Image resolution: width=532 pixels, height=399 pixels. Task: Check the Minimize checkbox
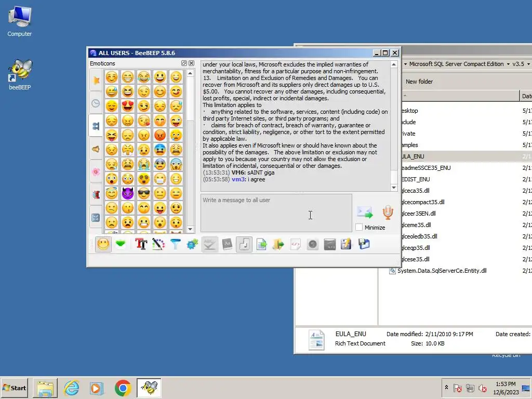point(359,228)
